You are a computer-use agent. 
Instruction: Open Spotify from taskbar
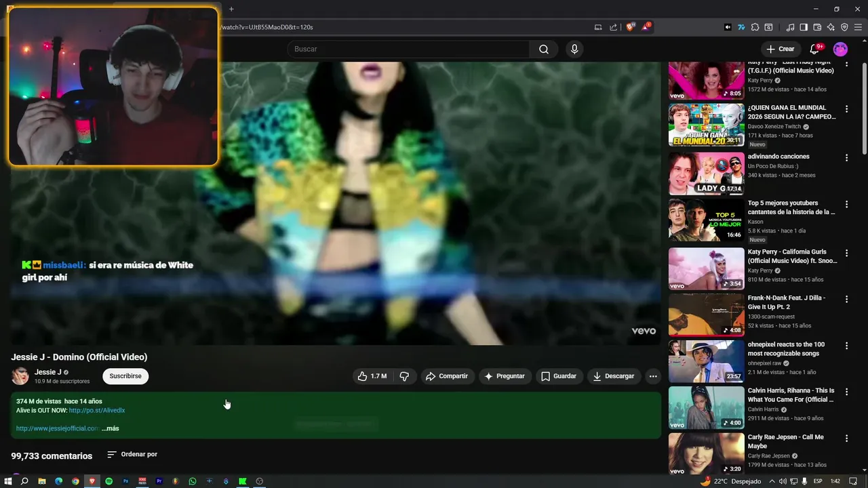108,481
